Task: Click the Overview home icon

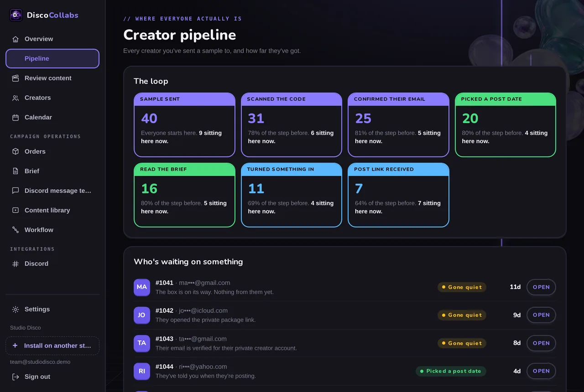Action: tap(16, 39)
